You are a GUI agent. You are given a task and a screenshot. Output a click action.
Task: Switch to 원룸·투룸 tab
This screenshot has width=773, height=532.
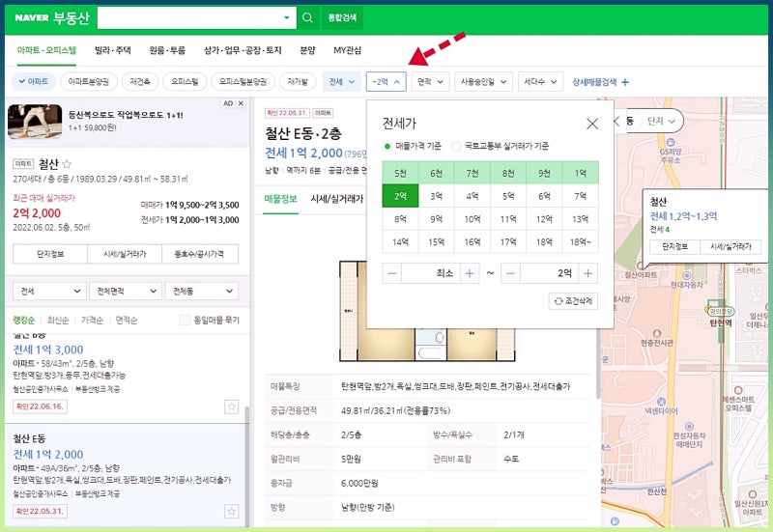coord(167,50)
